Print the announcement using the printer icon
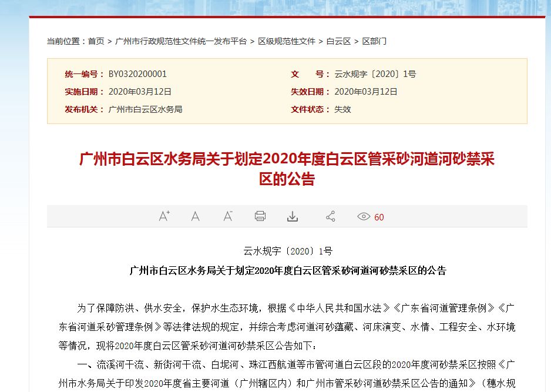Viewport: 551px width, 392px height. pyautogui.click(x=260, y=216)
